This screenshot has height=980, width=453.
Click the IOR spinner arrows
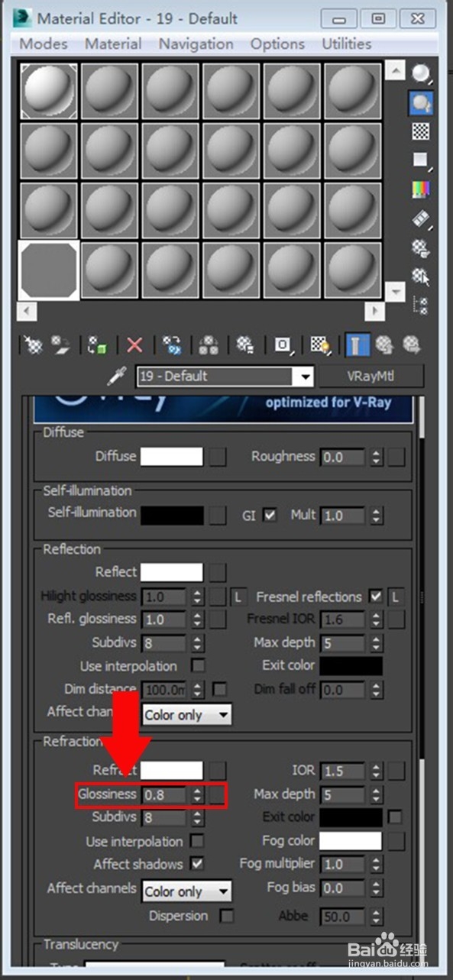(376, 771)
